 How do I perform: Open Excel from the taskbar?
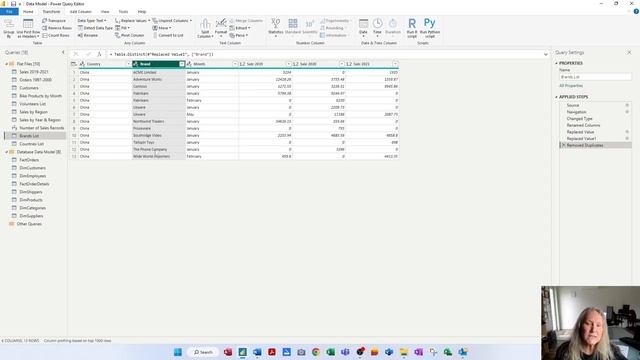[331, 352]
